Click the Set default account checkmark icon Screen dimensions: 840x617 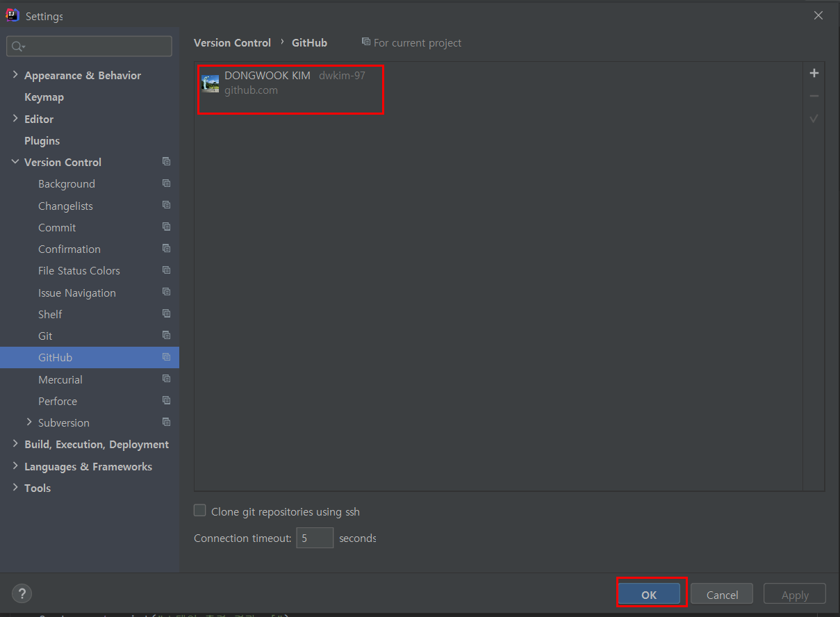pyautogui.click(x=814, y=119)
